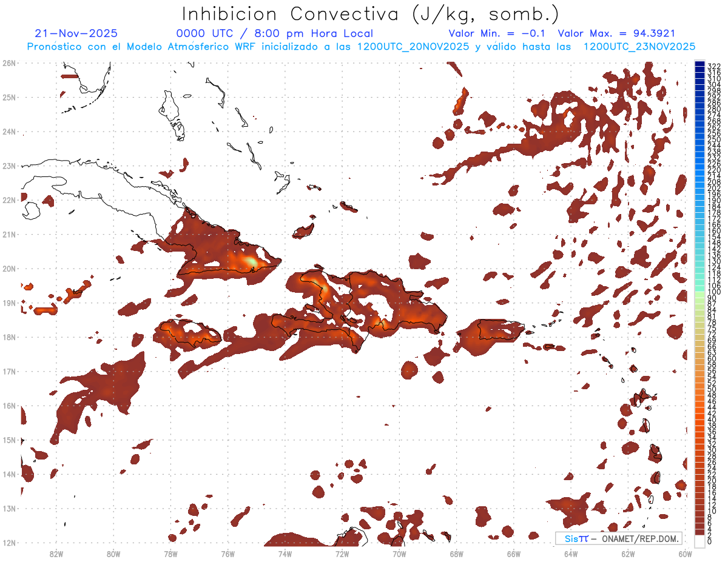Click the 74W longitude label
Viewport: 728px width, 562px height.
pos(285,553)
